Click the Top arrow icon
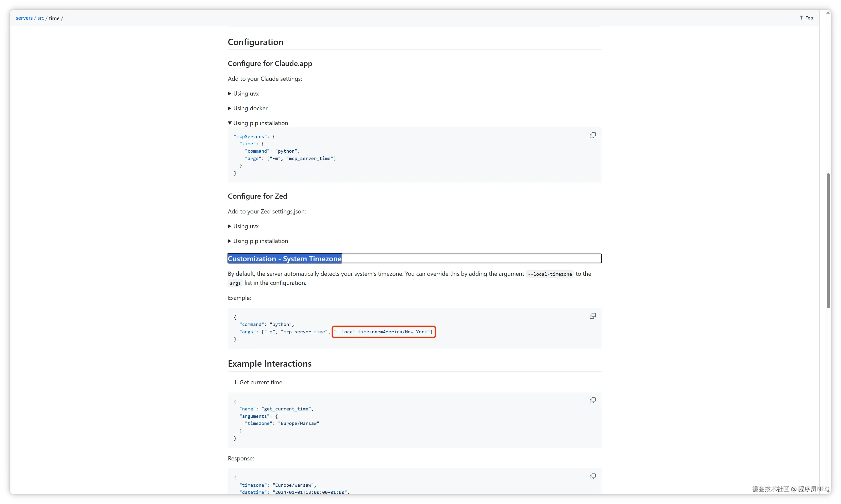 point(801,18)
